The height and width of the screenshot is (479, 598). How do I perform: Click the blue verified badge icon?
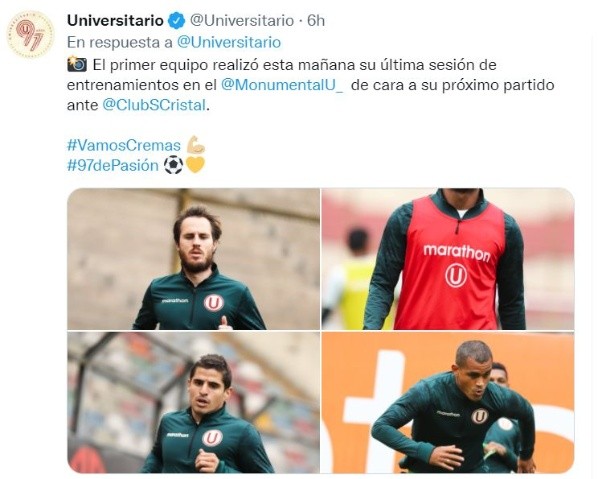tap(177, 21)
